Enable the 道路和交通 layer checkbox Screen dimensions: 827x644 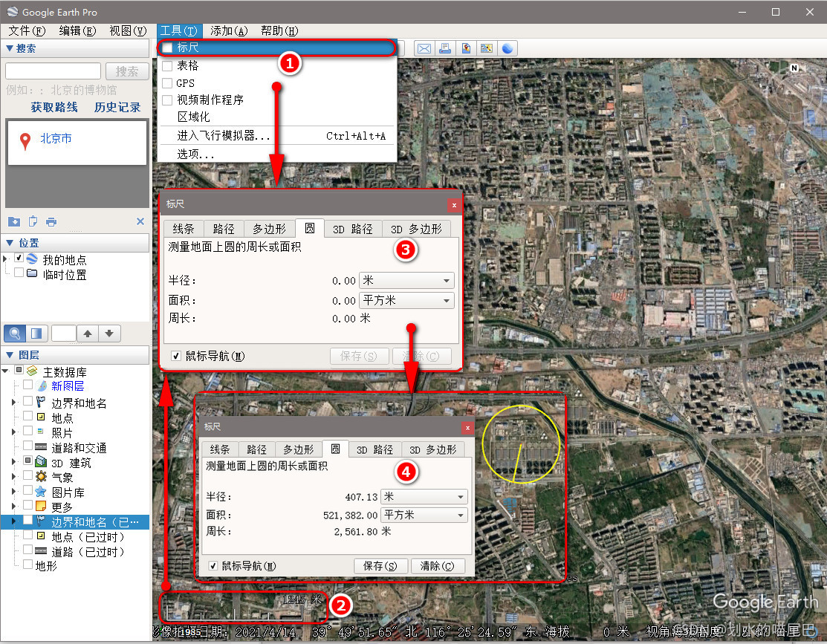point(27,446)
